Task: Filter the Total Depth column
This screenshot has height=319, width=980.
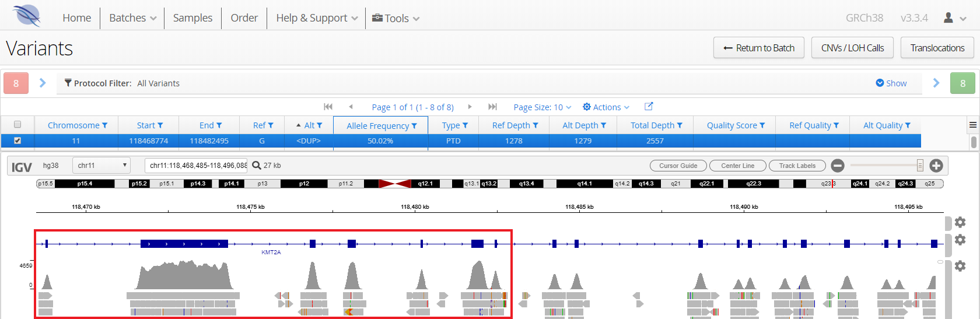Action: [680, 125]
